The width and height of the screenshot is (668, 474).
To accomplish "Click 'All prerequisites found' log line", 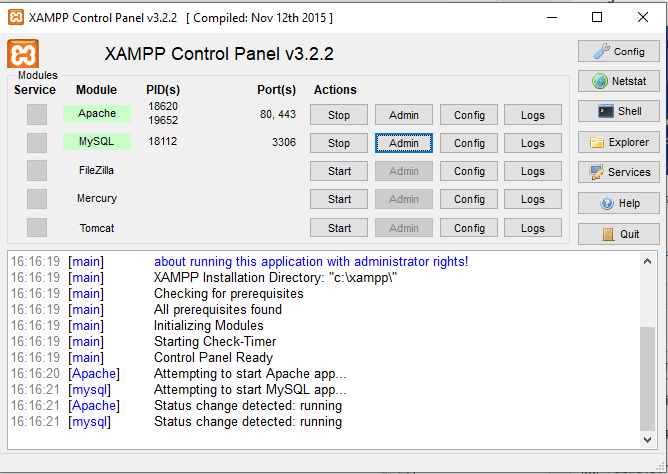I will (218, 310).
